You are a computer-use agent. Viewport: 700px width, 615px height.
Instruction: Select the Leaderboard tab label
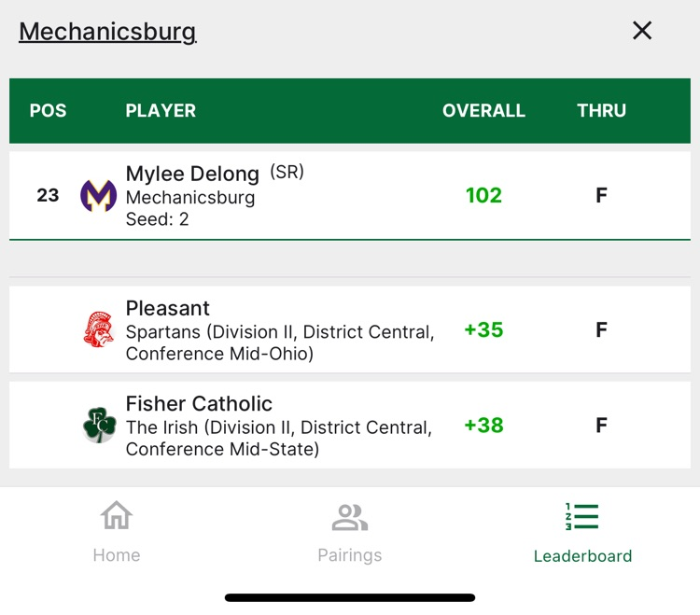(582, 556)
